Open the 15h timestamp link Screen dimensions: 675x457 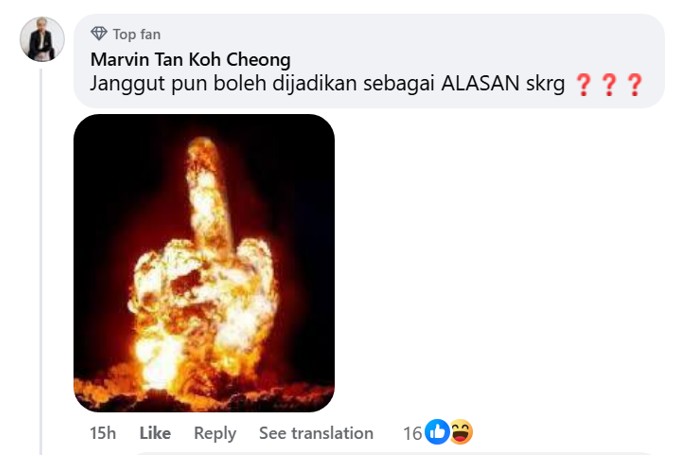pos(103,433)
